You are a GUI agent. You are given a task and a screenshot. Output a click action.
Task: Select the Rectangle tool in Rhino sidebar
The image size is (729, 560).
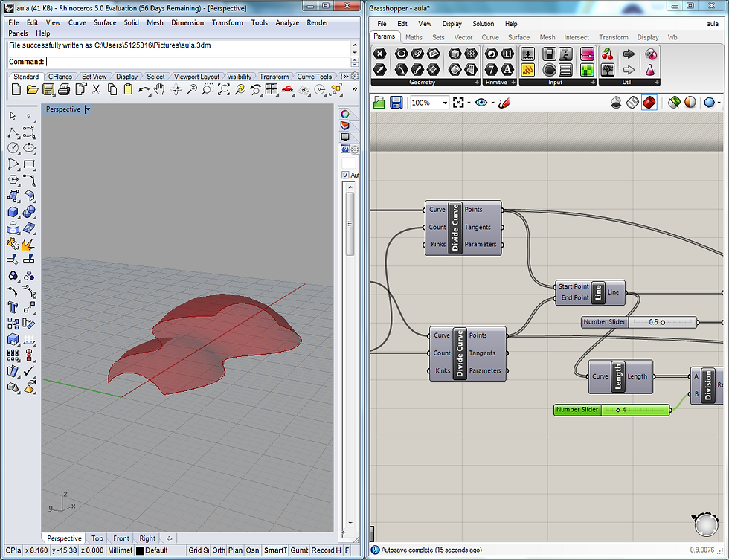click(29, 164)
